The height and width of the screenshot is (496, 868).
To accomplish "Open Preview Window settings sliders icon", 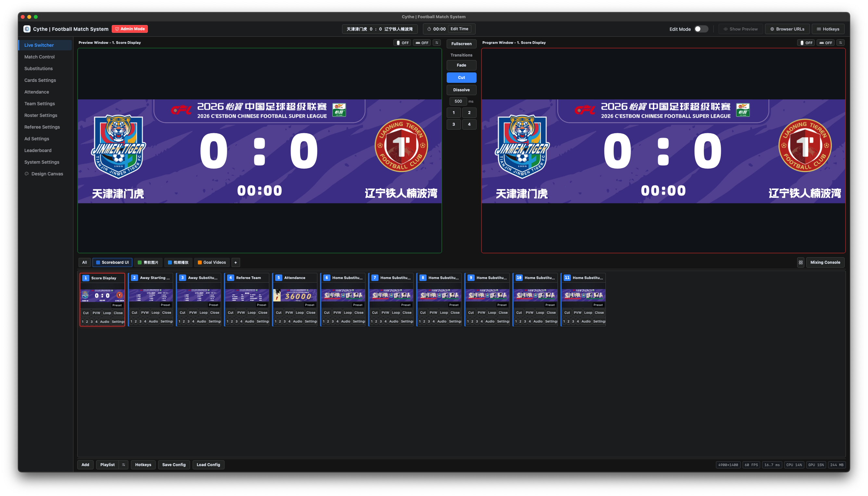I will (437, 43).
